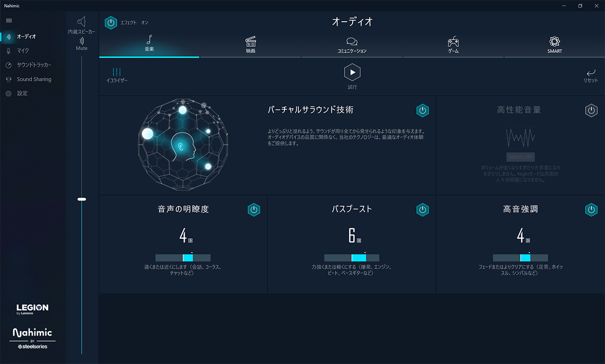
Task: Click the 音声の明瞭度 4 dB value
Action: coord(186,236)
